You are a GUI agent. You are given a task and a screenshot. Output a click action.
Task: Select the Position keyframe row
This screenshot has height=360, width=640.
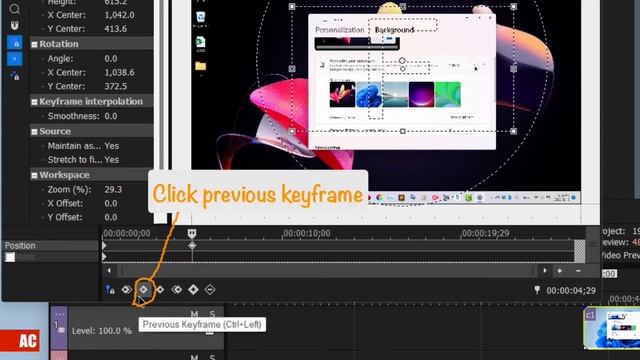tap(50, 245)
